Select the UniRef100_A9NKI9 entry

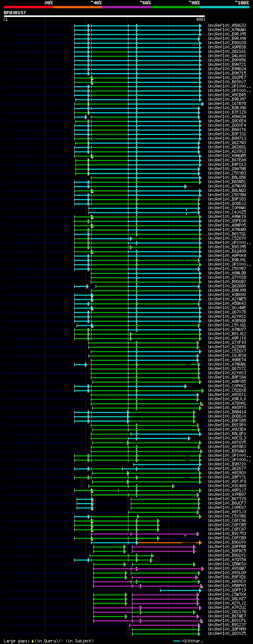coord(227,216)
